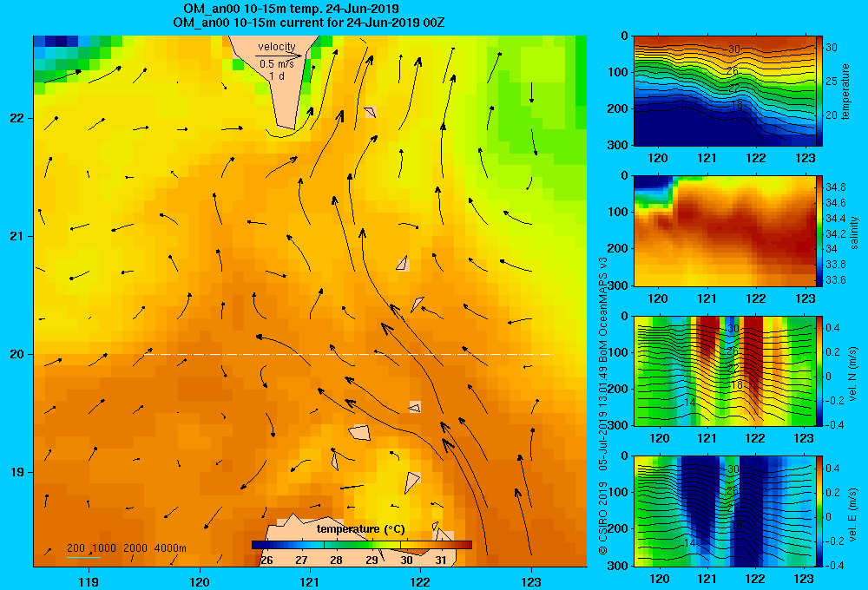Open the northward velocity section panel
Image resolution: width=868 pixels, height=590 pixels.
[x=725, y=370]
